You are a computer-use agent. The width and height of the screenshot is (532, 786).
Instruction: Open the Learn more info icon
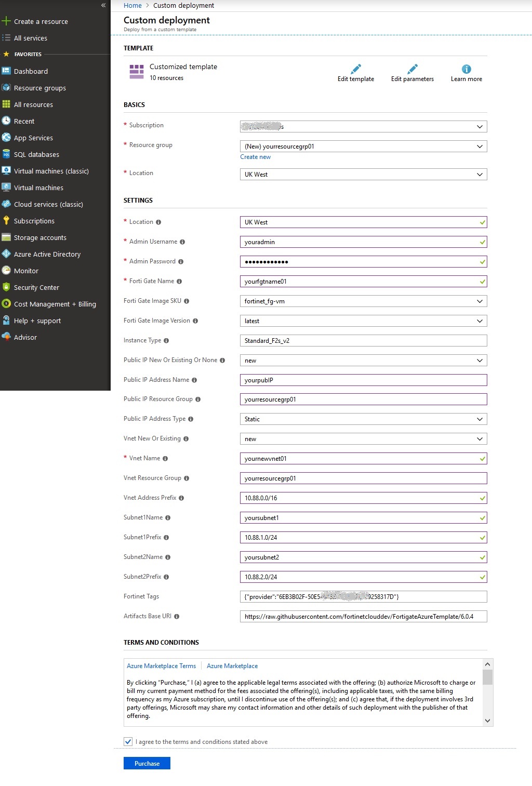pyautogui.click(x=467, y=69)
